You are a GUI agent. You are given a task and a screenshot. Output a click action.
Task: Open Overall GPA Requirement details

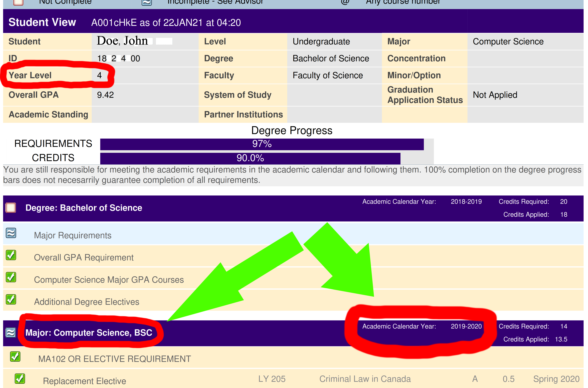click(x=83, y=258)
